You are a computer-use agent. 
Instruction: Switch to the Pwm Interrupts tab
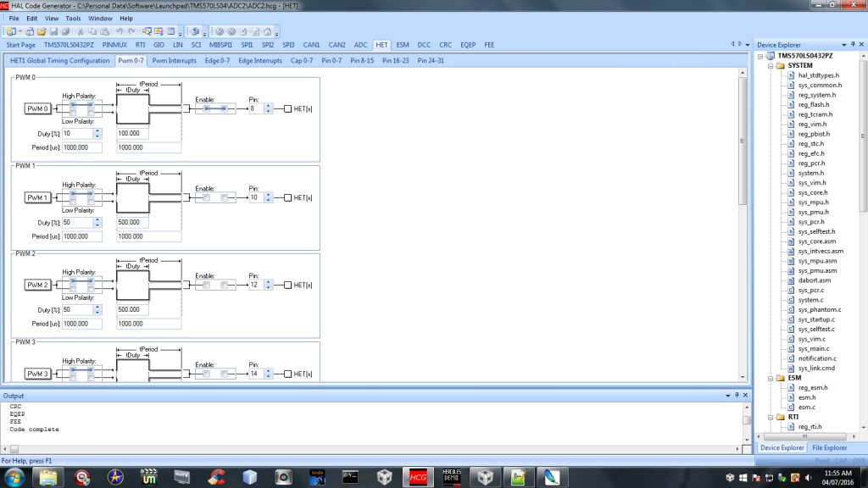[x=174, y=61]
